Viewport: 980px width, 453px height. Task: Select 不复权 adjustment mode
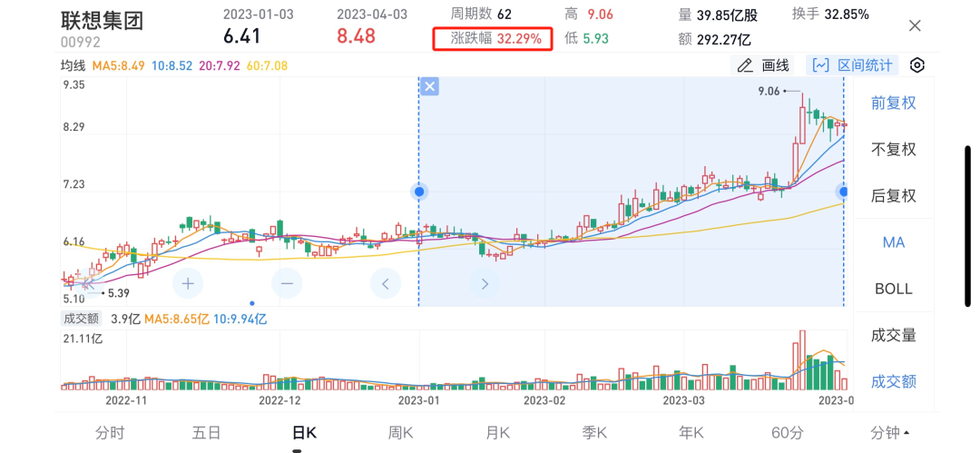click(x=894, y=149)
